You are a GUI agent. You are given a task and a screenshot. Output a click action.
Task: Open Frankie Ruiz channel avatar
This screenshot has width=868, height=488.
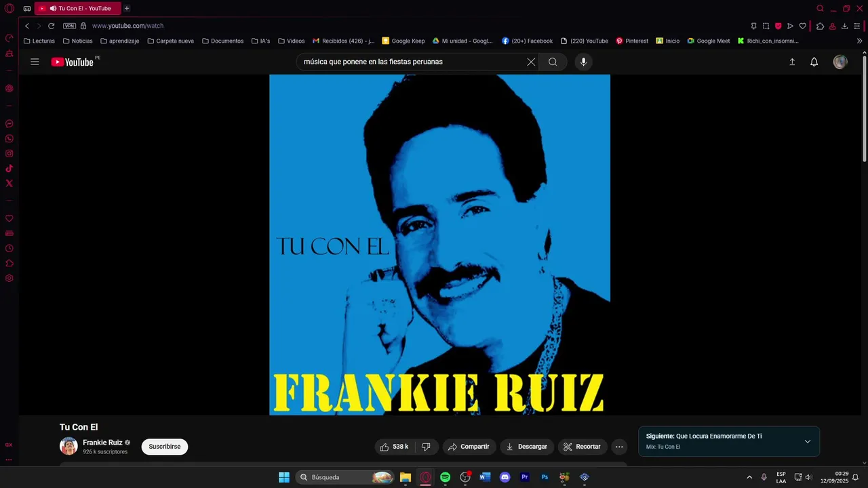coord(68,446)
